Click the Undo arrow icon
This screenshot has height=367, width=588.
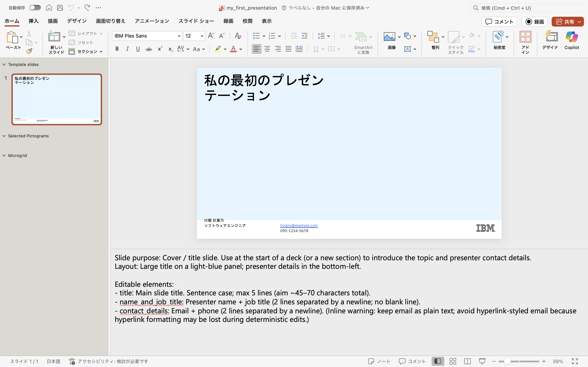[71, 8]
